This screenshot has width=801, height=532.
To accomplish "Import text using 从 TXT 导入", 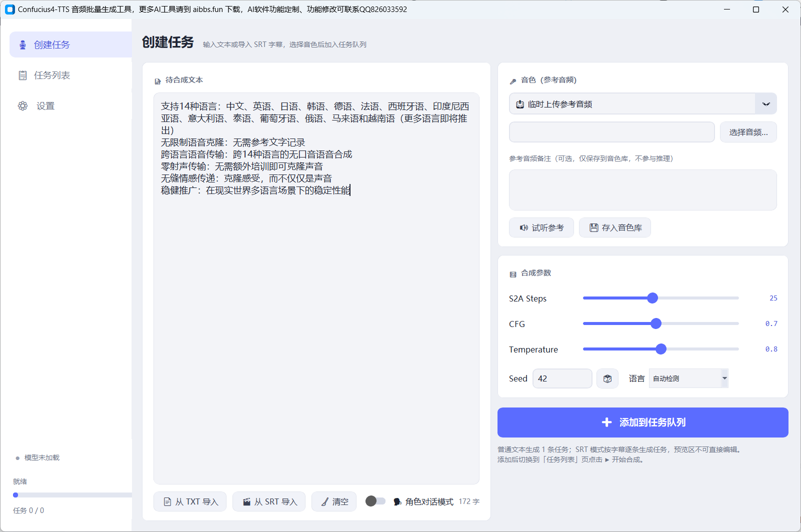I will point(190,501).
